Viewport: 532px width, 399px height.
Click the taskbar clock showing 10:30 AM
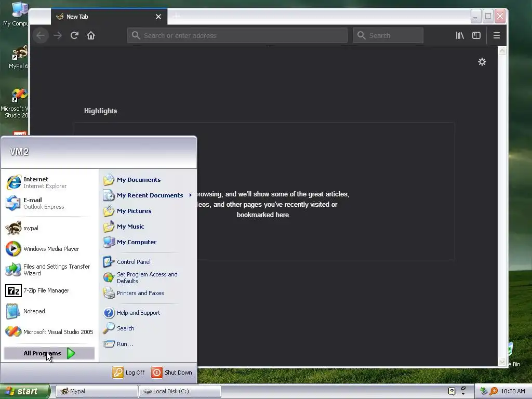513,391
